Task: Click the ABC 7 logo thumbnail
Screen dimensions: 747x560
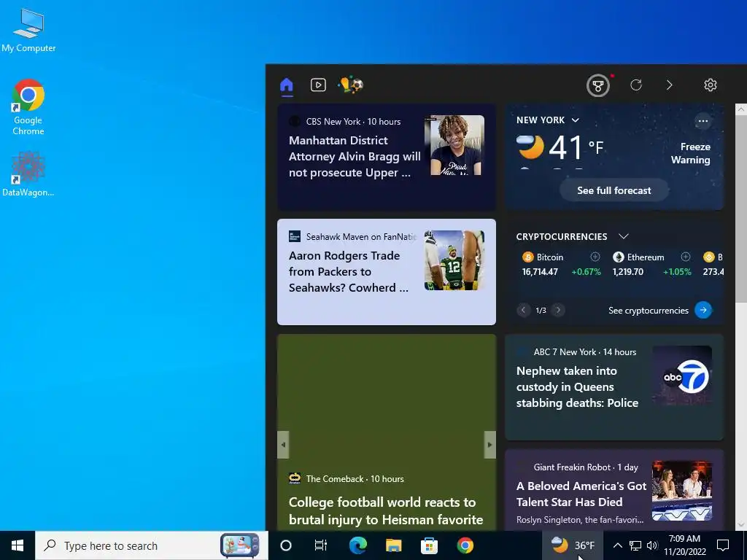Action: (682, 376)
